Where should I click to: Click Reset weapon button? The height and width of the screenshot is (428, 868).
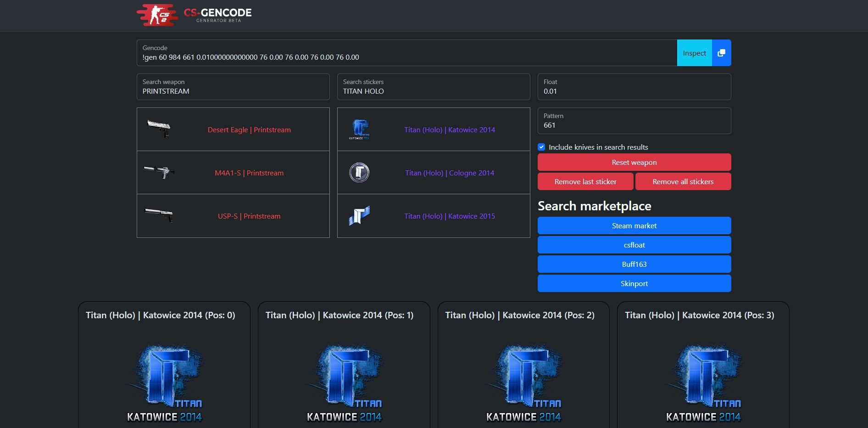pyautogui.click(x=634, y=162)
